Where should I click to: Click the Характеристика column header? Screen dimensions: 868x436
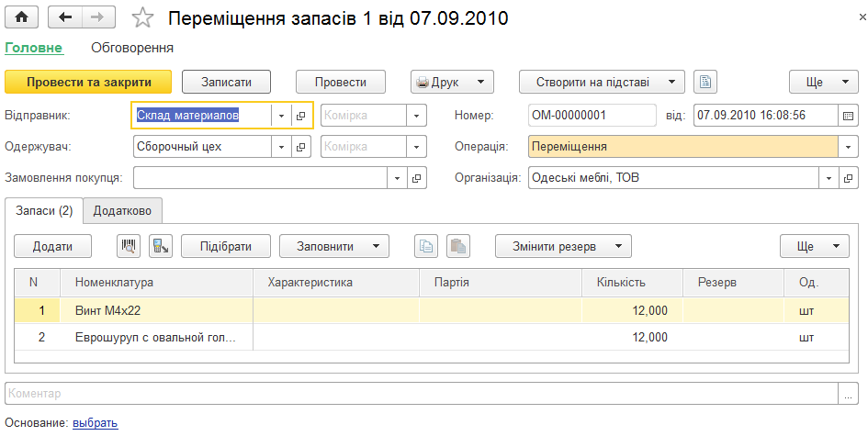click(336, 282)
